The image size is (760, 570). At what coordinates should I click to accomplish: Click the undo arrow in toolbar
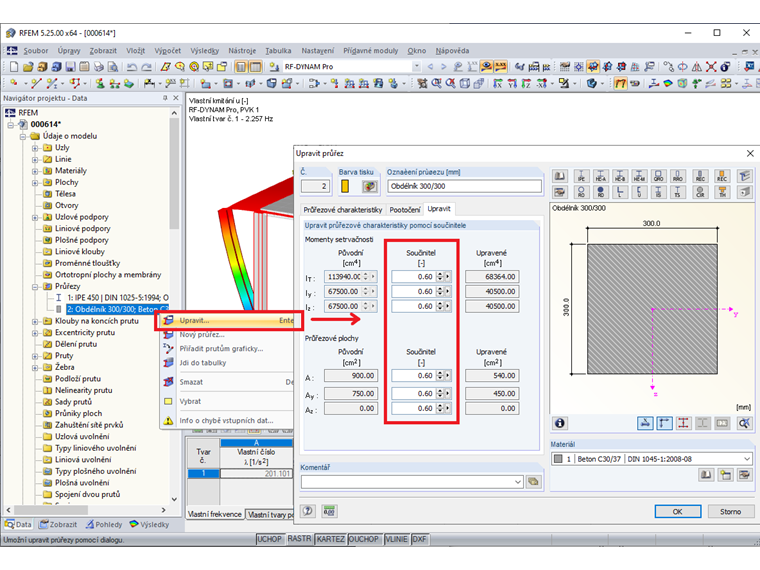pos(132,67)
